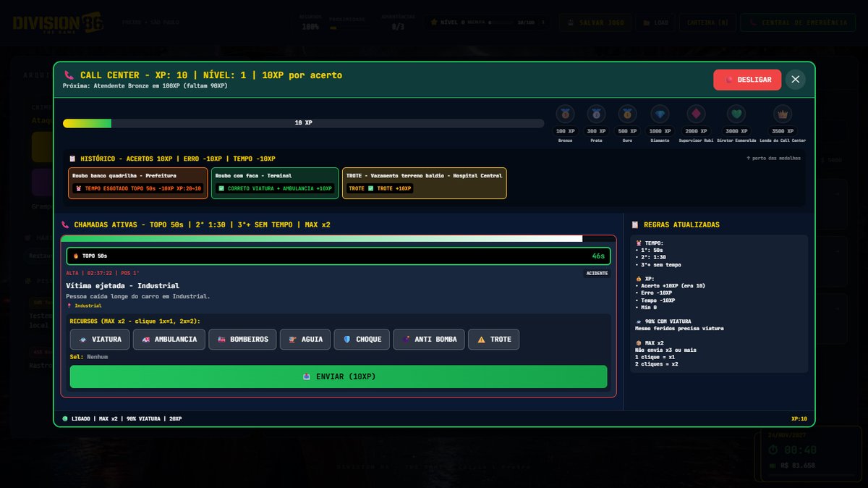Viewport: 868px width, 488px height.
Task: Click the R$ 81.658 money display
Action: [797, 466]
